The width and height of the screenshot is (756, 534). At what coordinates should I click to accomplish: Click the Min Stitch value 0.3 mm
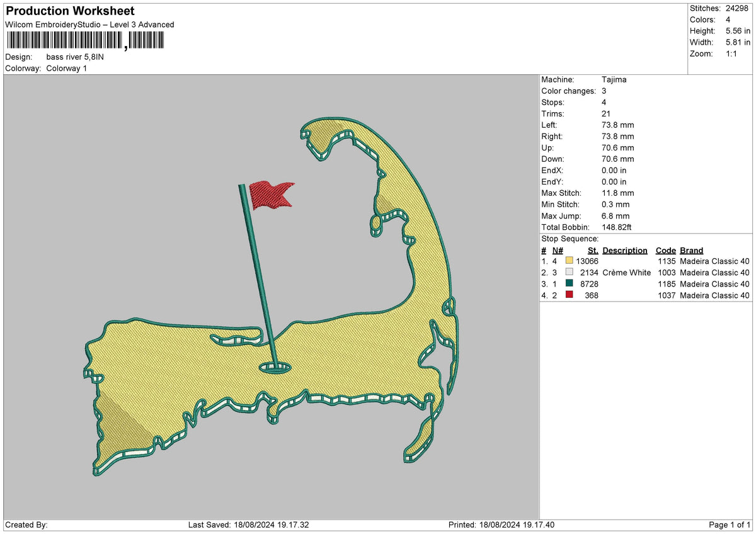point(616,204)
